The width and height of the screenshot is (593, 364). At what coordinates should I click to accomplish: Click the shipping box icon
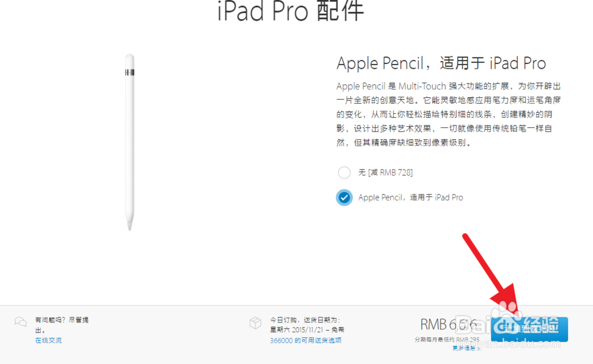[x=255, y=323]
